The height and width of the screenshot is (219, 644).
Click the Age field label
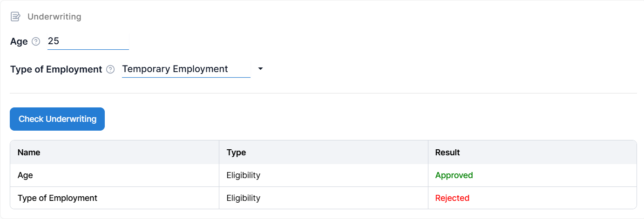click(19, 41)
